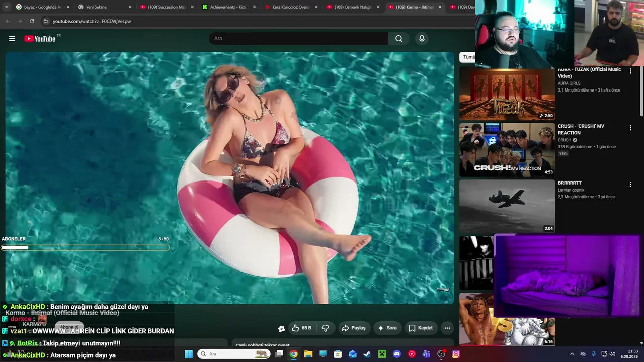Close the Karma - İhtimal tab

point(440,7)
